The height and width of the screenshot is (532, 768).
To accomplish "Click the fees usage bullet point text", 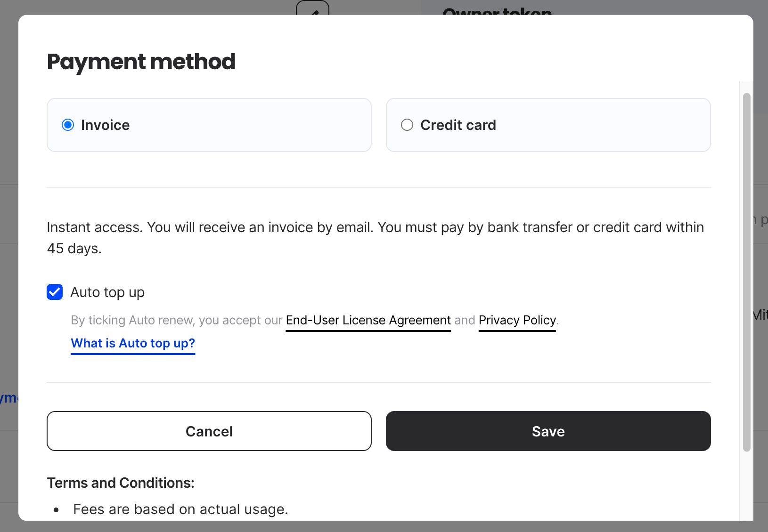I will coord(180,509).
